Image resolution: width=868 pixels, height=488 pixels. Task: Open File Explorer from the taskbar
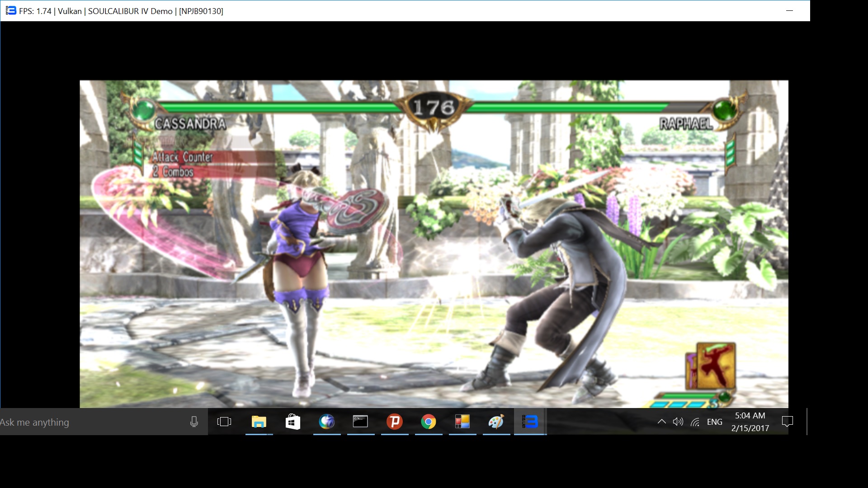pos(259,422)
